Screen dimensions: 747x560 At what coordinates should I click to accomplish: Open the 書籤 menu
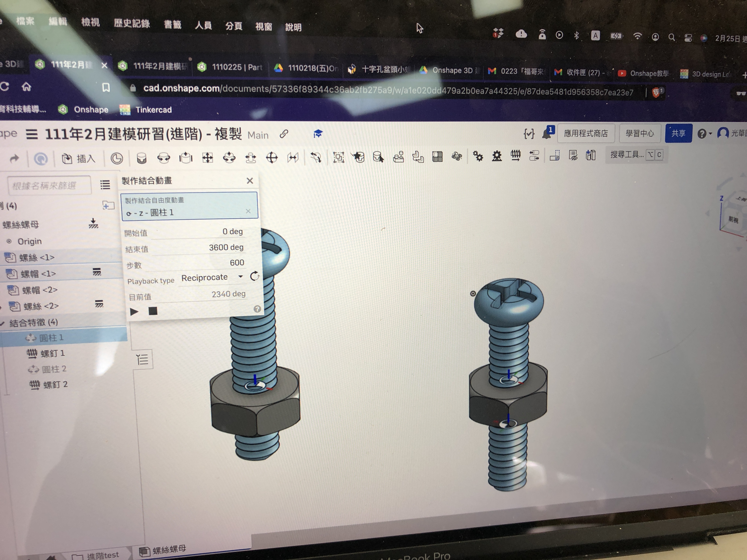click(172, 25)
